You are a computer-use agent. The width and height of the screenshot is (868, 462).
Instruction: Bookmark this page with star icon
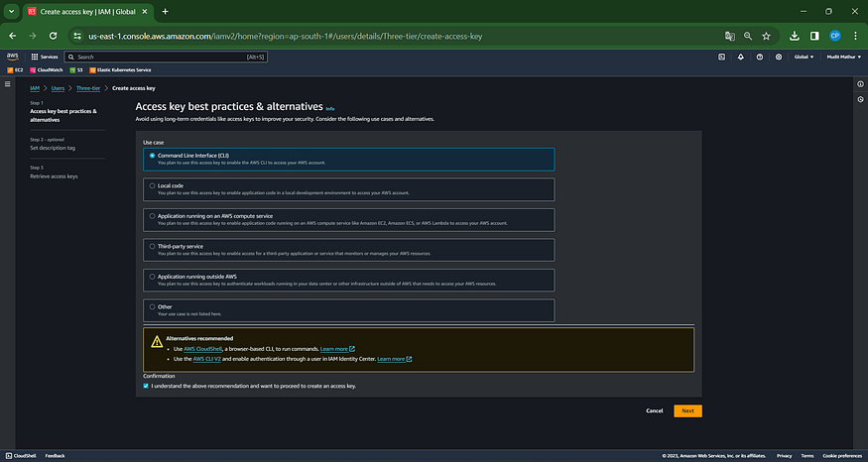click(x=766, y=36)
